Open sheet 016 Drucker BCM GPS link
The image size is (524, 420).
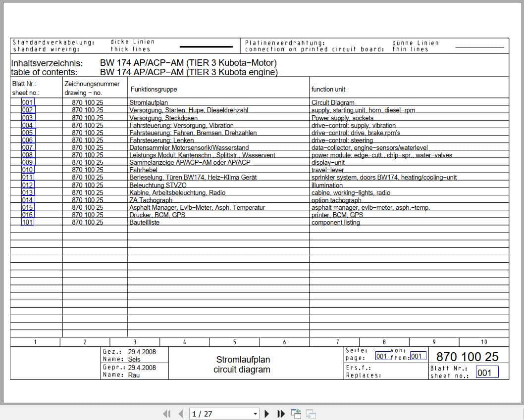[x=28, y=215]
